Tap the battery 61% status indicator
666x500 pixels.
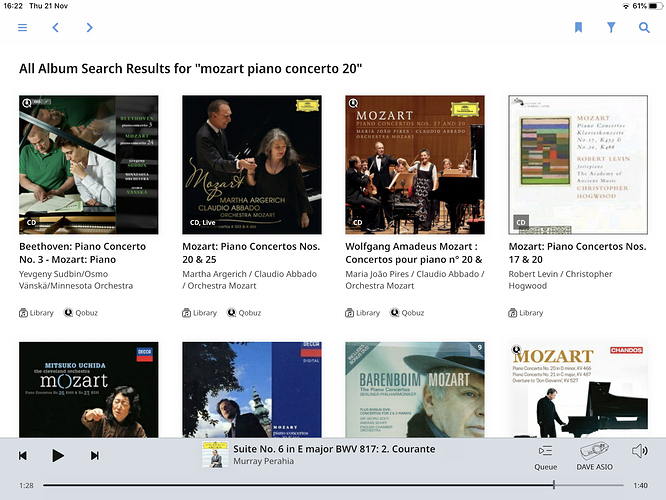[x=647, y=6]
